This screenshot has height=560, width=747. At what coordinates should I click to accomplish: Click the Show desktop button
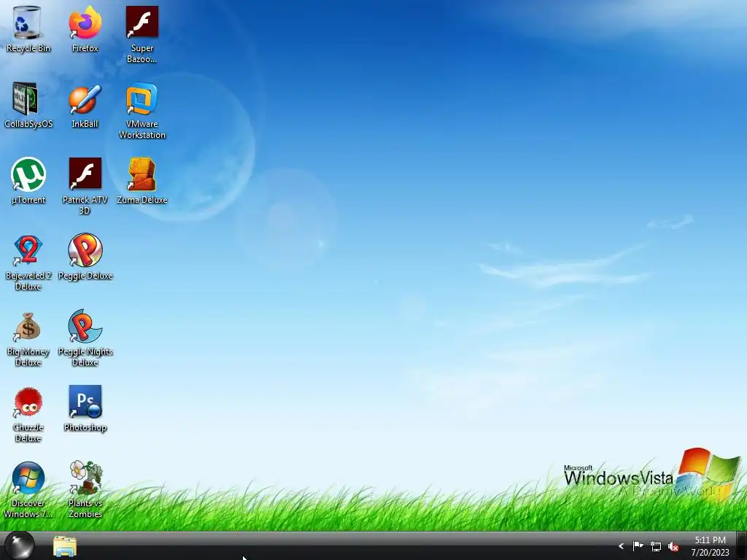741,545
